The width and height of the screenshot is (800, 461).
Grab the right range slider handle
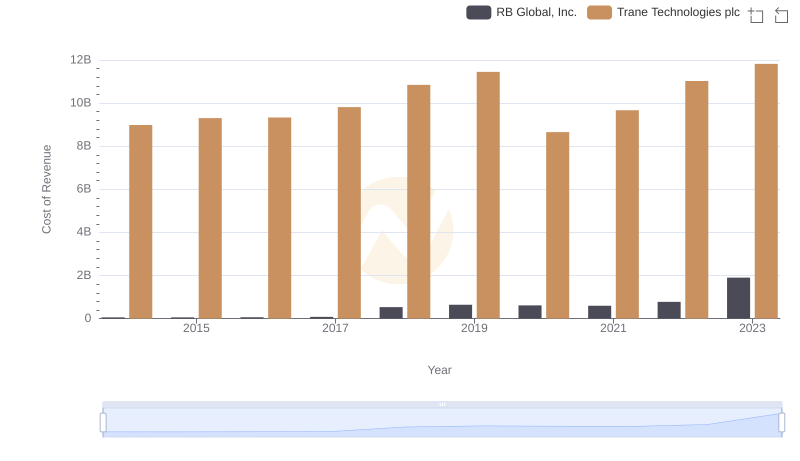tap(781, 423)
